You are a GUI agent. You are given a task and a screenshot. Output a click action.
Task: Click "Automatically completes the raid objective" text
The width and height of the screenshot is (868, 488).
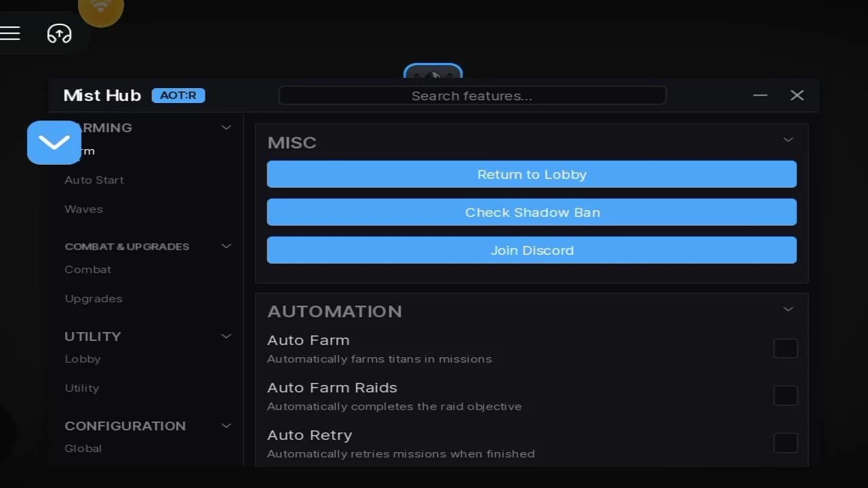click(x=395, y=407)
